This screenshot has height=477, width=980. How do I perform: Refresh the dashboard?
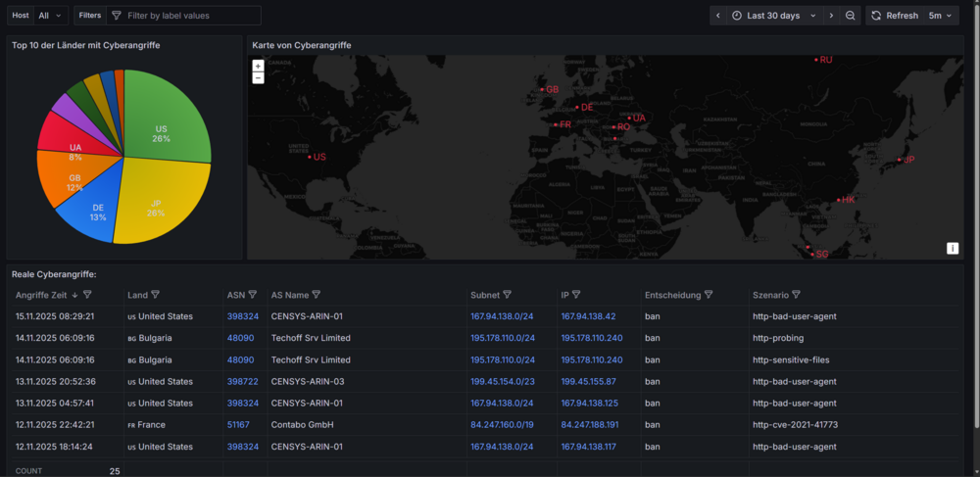[895, 16]
